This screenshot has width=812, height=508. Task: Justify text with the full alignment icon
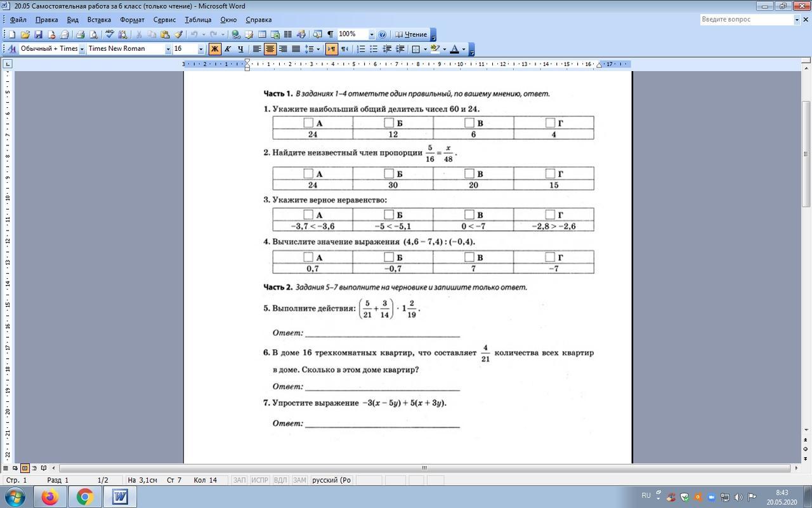pyautogui.click(x=296, y=49)
